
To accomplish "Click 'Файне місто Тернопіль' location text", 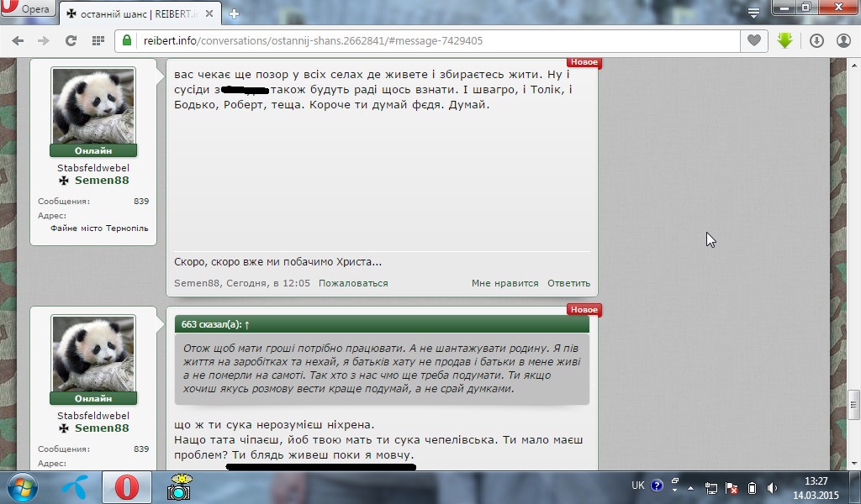I will point(99,228).
